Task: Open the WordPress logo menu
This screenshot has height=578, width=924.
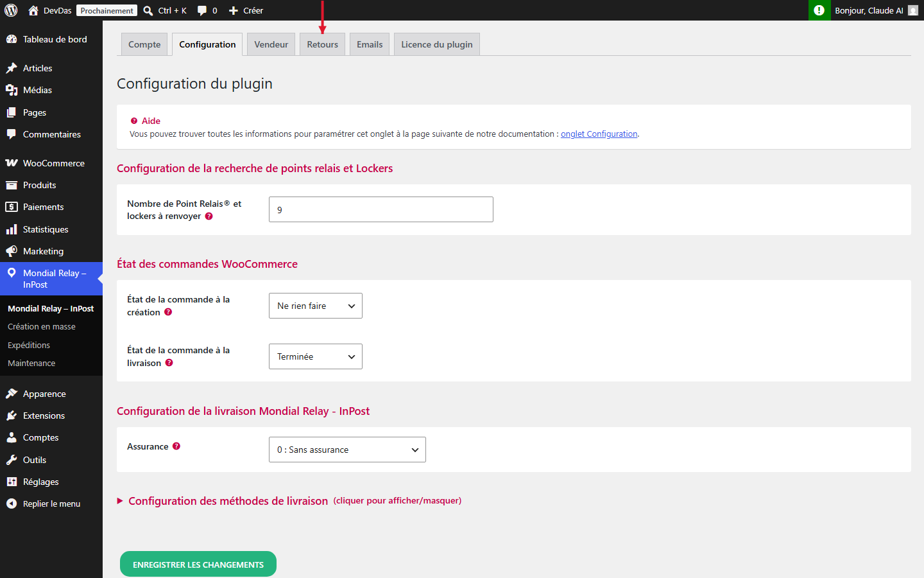Action: click(x=11, y=10)
